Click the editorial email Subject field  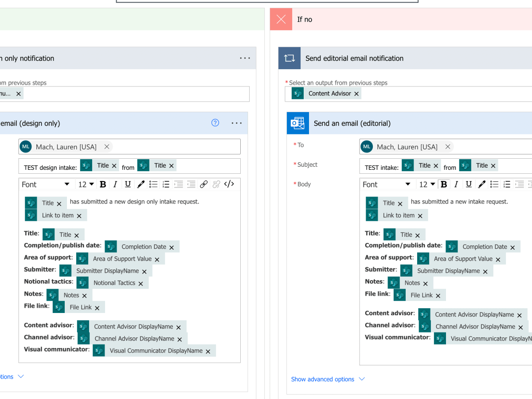tap(514, 166)
